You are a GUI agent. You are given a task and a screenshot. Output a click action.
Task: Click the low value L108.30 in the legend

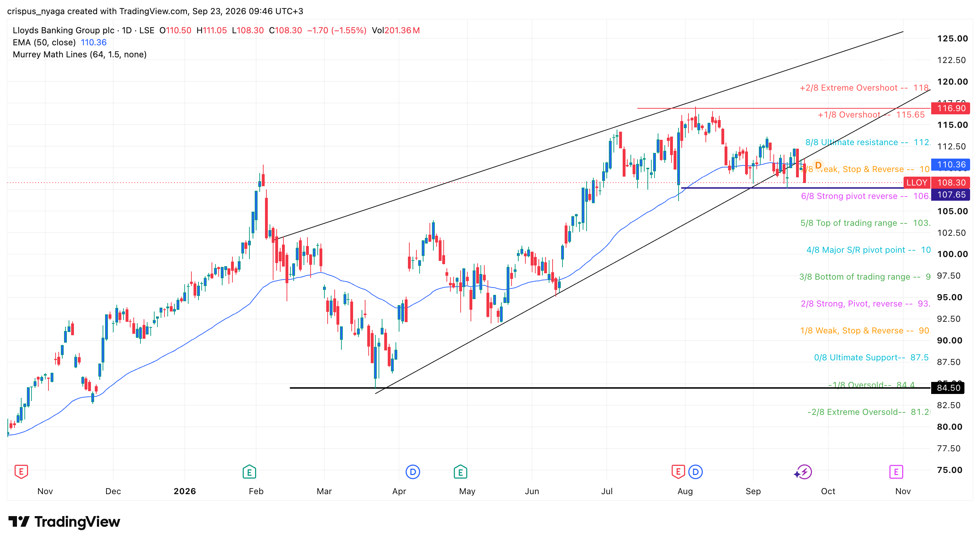click(248, 30)
